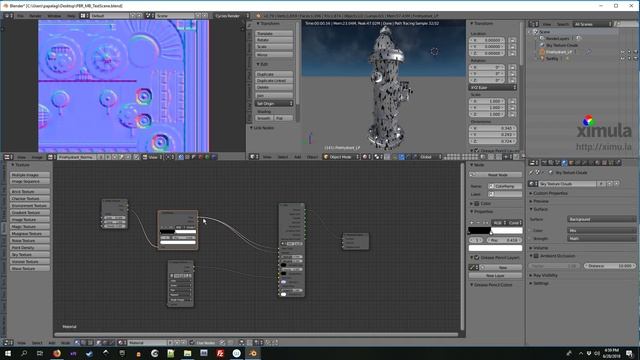Add a Wave Texture node

[30, 268]
